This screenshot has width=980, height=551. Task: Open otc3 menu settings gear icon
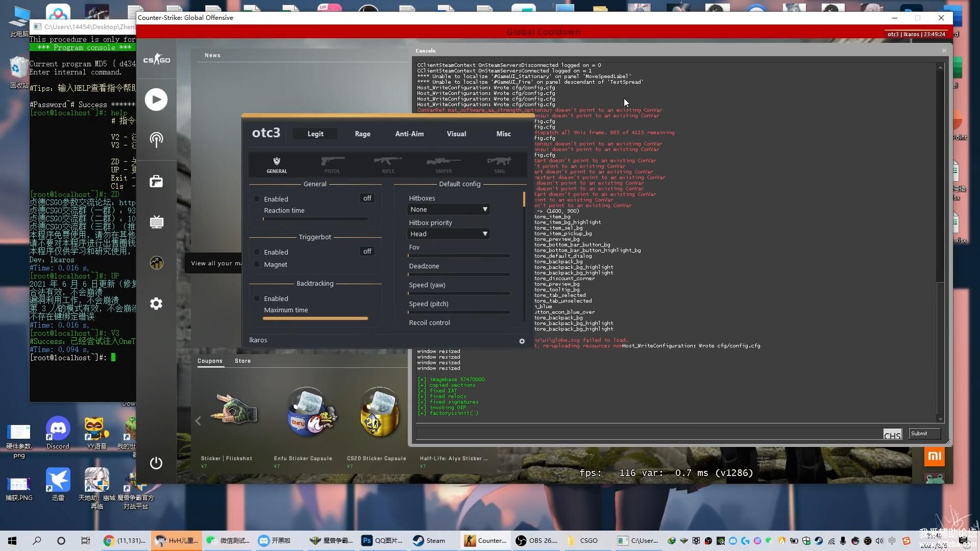[x=522, y=341]
